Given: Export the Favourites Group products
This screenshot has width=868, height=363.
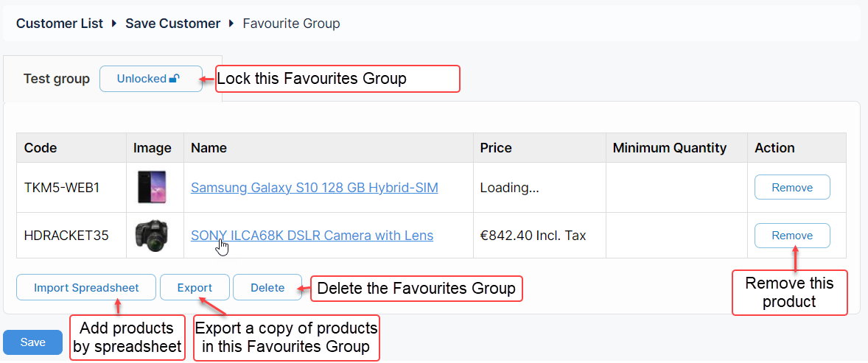Looking at the screenshot, I should (195, 288).
